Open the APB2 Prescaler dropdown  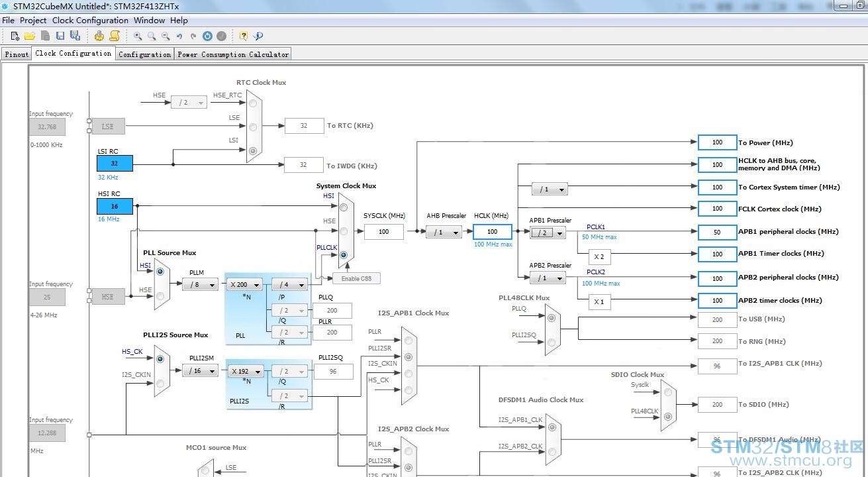(x=548, y=278)
